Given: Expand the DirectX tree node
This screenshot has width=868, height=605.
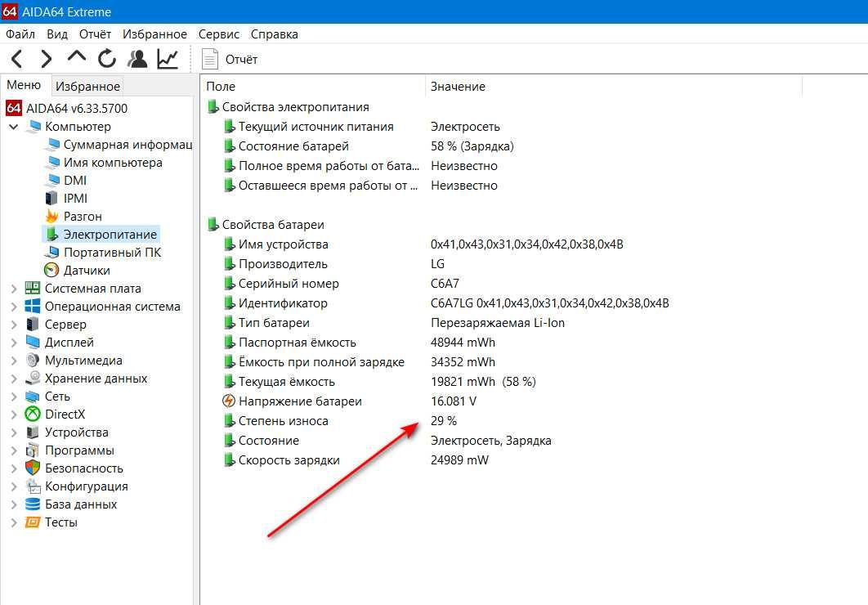Looking at the screenshot, I should (14, 415).
